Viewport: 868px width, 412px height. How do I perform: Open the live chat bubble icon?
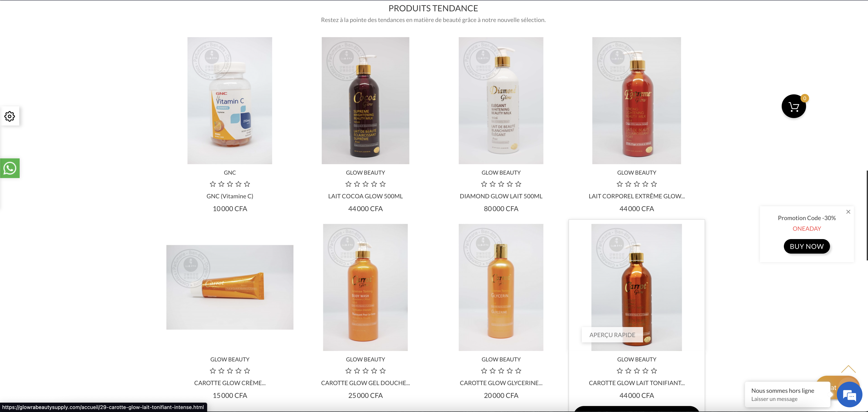849,394
